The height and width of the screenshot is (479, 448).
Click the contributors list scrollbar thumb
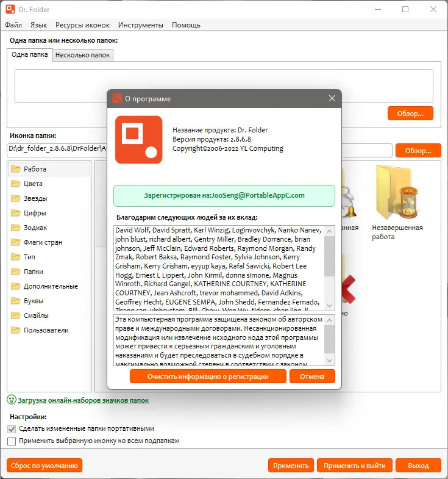click(329, 256)
